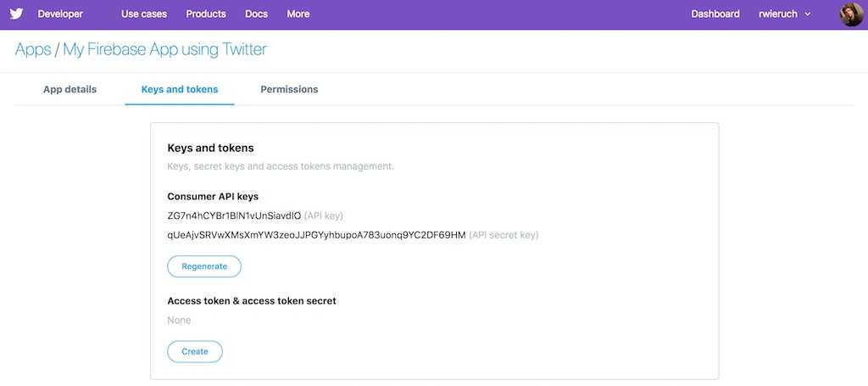Image resolution: width=868 pixels, height=386 pixels.
Task: Click the chevron next to rwieruch
Action: pos(807,14)
